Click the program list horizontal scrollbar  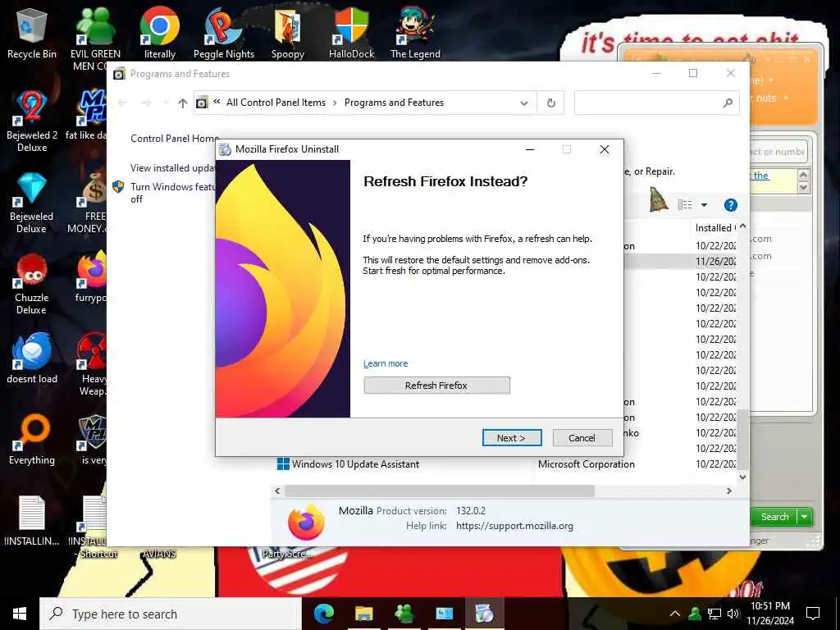click(x=440, y=491)
